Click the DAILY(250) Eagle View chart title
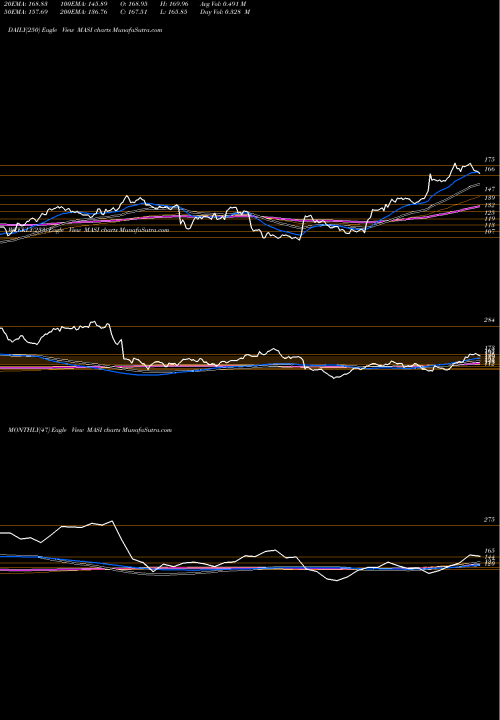 click(85, 30)
